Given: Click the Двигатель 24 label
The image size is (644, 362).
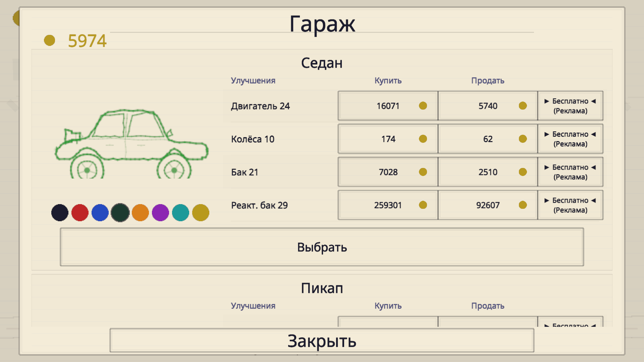Looking at the screenshot, I should coord(260,106).
